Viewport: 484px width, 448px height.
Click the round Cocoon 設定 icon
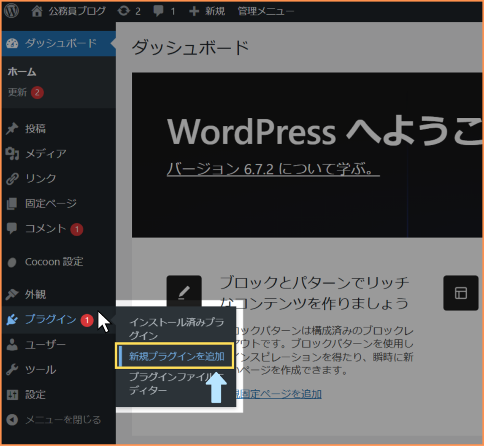click(x=12, y=262)
